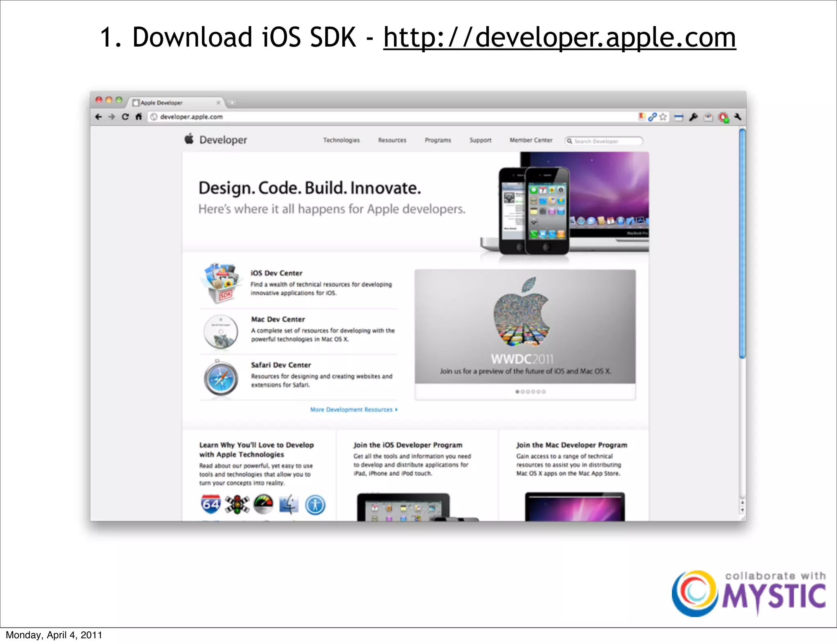Open the Chrome wrench settings menu
This screenshot has width=837, height=644.
pyautogui.click(x=738, y=117)
